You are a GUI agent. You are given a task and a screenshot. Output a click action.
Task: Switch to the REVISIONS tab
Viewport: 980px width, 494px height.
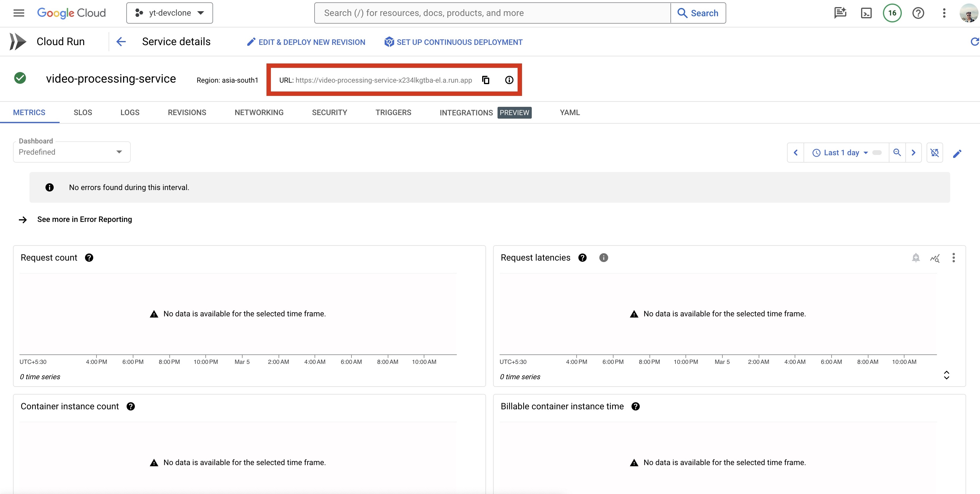click(x=187, y=113)
